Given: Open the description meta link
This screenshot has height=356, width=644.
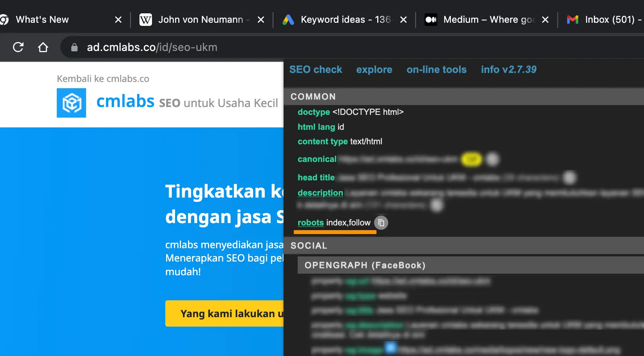Looking at the screenshot, I should click(x=320, y=193).
